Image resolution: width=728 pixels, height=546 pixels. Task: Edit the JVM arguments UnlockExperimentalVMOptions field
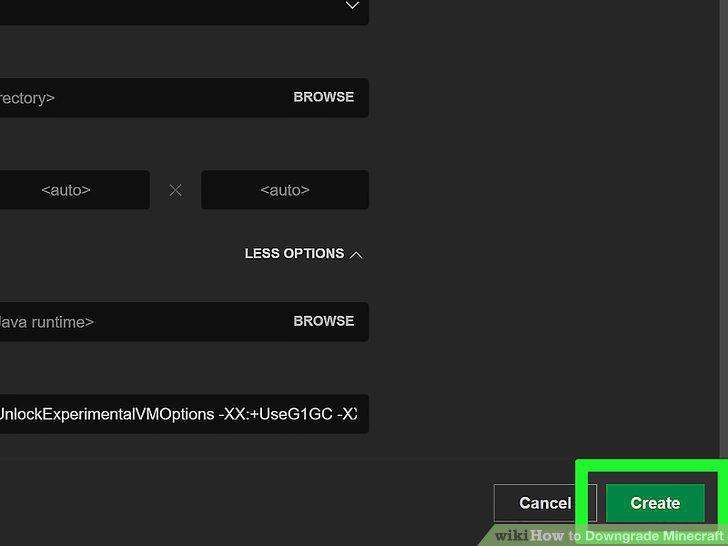(x=184, y=414)
